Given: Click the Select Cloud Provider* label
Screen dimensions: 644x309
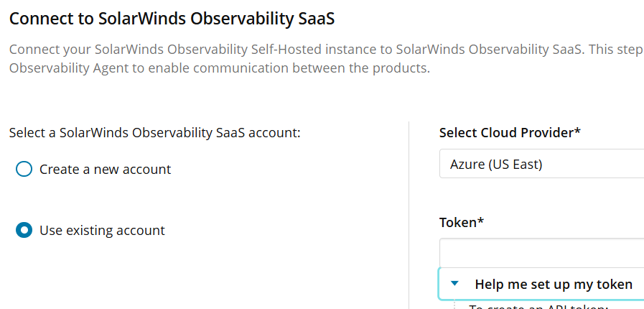Looking at the screenshot, I should [510, 133].
